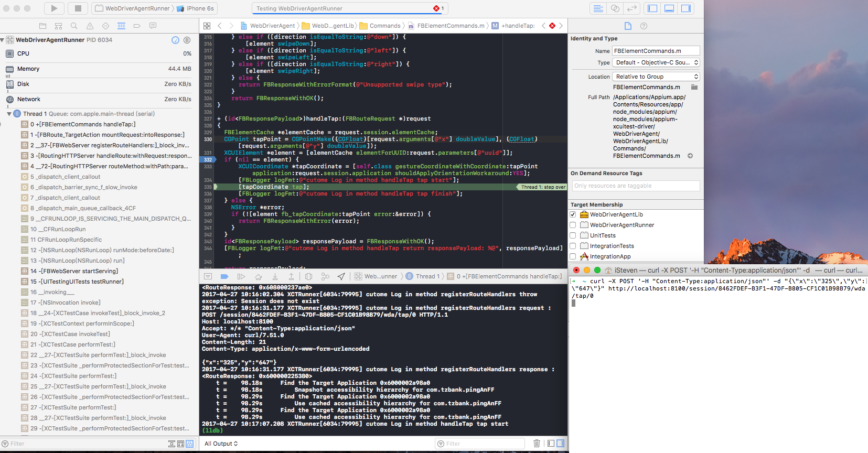The height and width of the screenshot is (453, 868).
Task: Show the Version editor
Action: [x=632, y=8]
